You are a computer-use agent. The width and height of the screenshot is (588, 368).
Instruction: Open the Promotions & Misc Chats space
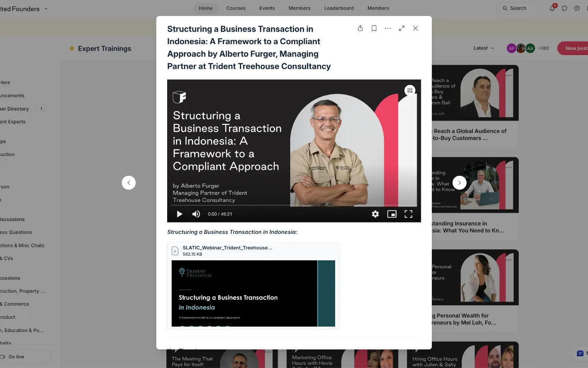pyautogui.click(x=22, y=245)
